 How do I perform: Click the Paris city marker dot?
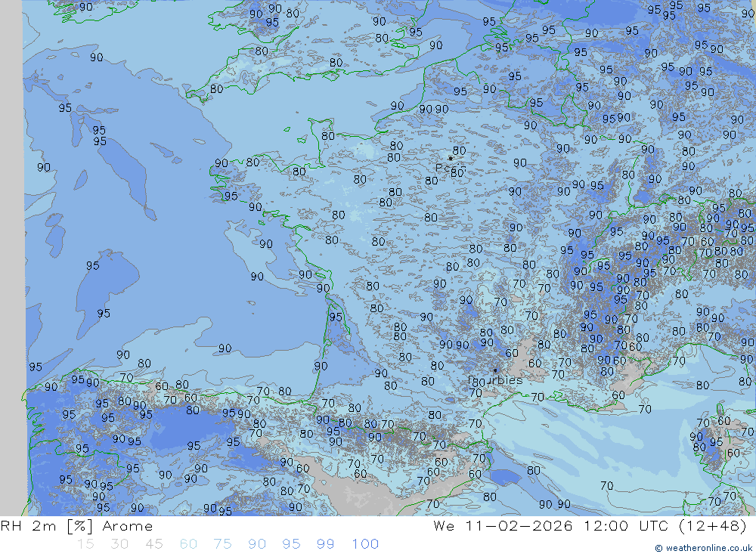pyautogui.click(x=451, y=158)
